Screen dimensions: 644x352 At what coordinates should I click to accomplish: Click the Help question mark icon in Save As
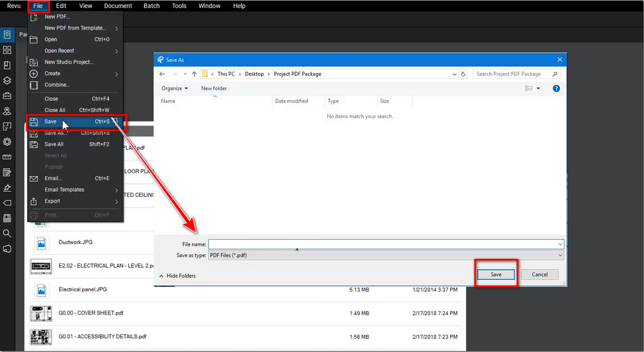coord(556,88)
